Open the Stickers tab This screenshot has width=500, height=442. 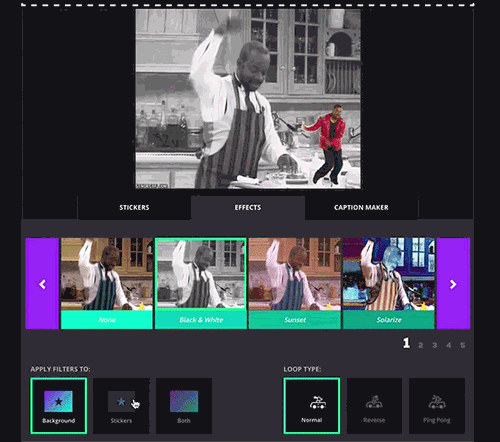tap(134, 207)
